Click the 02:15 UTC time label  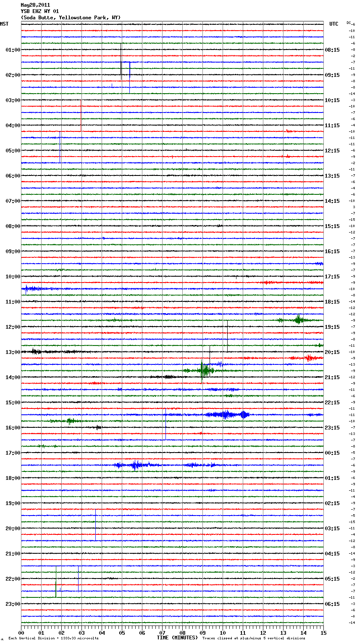coord(332,503)
